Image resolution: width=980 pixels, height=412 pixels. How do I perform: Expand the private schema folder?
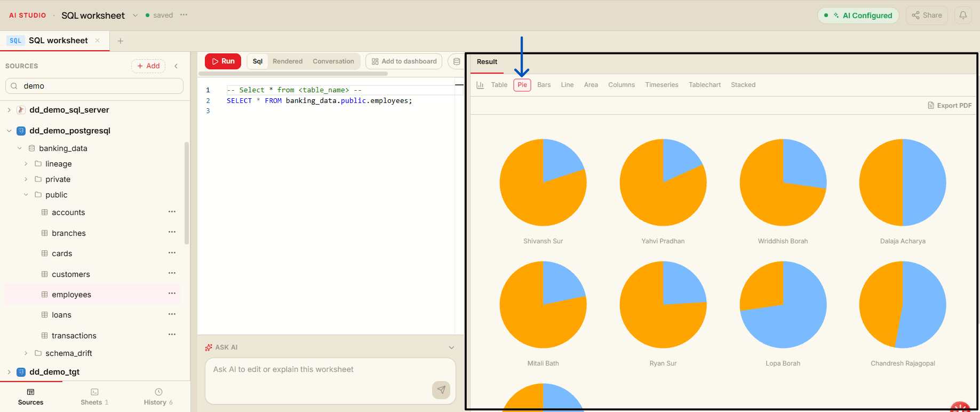26,179
